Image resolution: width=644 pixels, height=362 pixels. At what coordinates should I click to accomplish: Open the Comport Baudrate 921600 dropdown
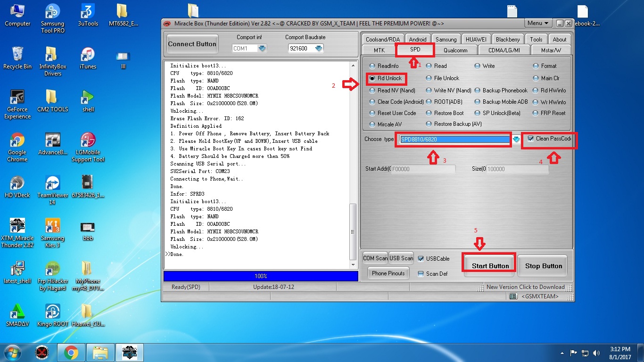click(x=319, y=48)
